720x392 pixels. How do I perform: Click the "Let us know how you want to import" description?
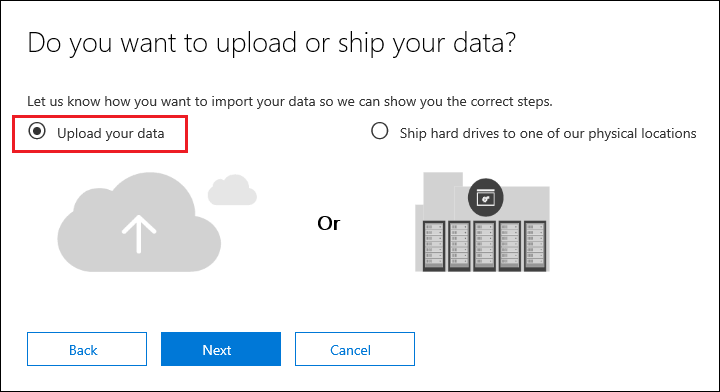tap(290, 101)
